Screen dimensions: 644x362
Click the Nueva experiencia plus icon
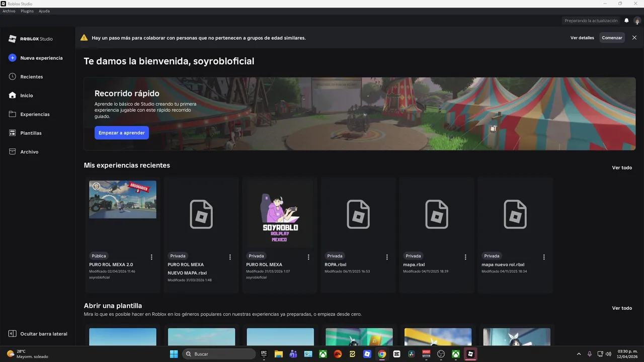13,58
